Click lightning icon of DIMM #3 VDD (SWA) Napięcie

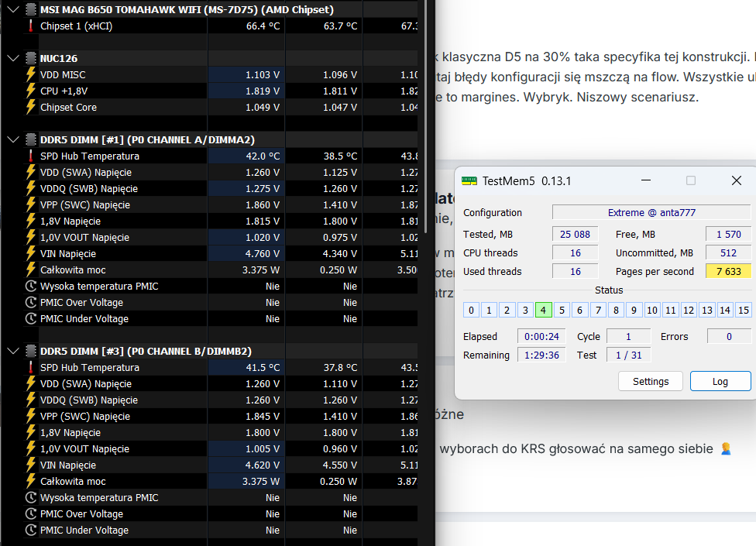pyautogui.click(x=31, y=383)
